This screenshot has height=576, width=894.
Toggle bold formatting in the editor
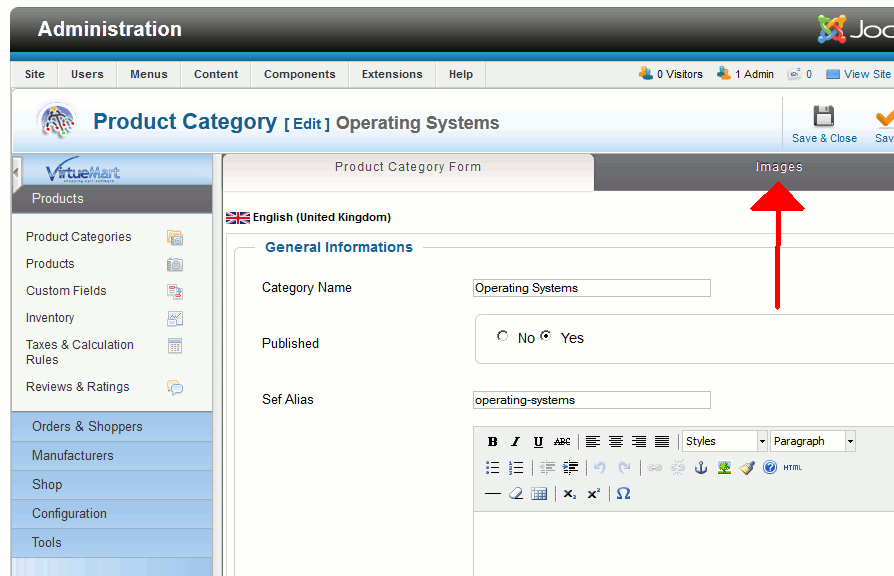tap(492, 442)
